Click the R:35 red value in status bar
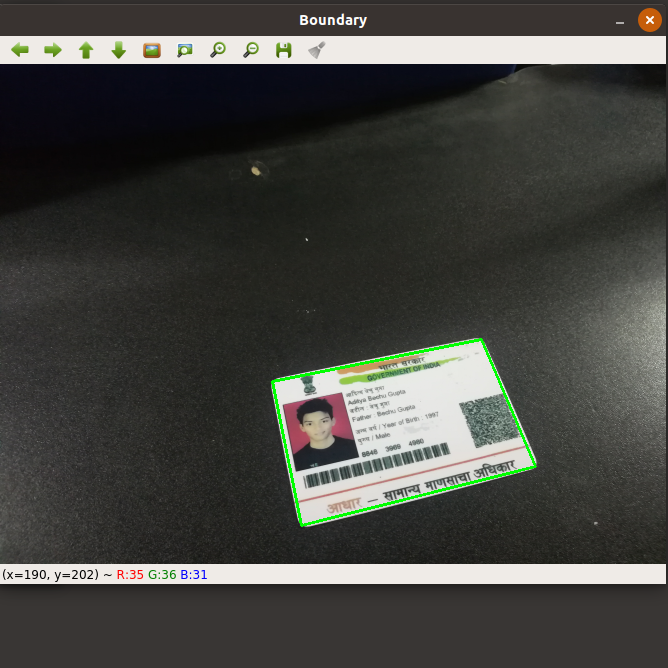Screen dimensions: 668x668 coord(130,575)
